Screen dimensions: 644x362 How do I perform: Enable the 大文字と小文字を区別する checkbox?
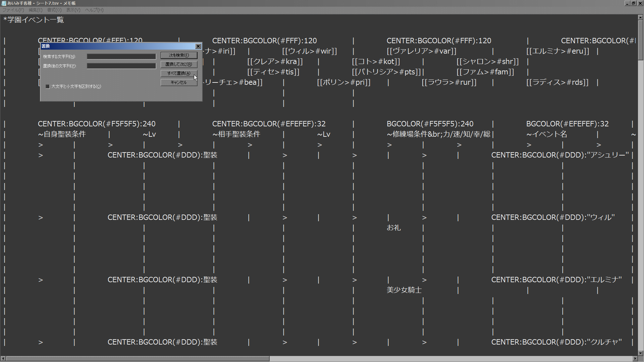pyautogui.click(x=48, y=86)
